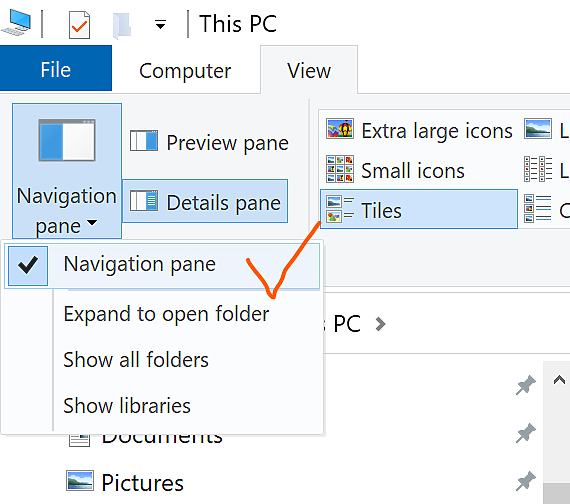Toggle the Details pane
The image size is (570, 504).
tap(205, 201)
